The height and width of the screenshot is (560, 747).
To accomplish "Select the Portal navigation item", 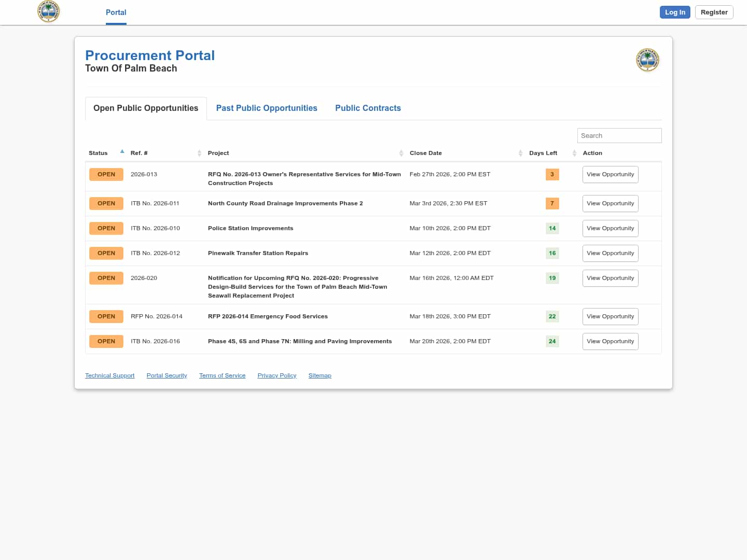I will (116, 12).
